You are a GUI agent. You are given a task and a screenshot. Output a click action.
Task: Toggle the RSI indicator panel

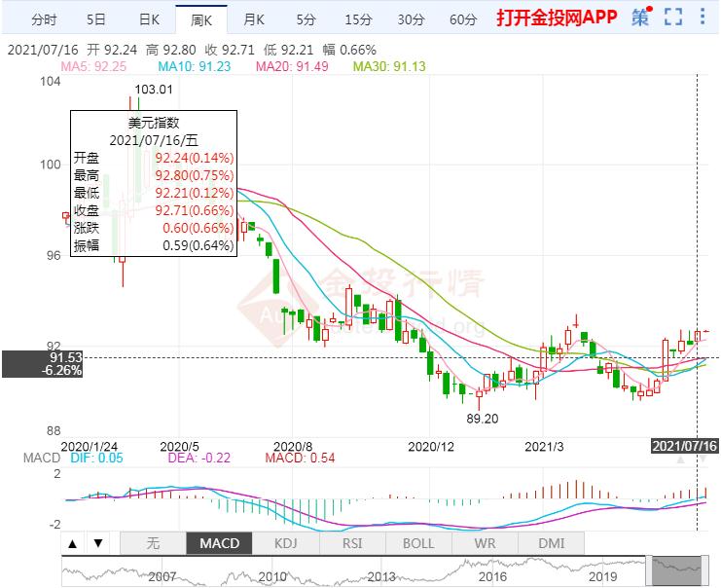[x=352, y=543]
